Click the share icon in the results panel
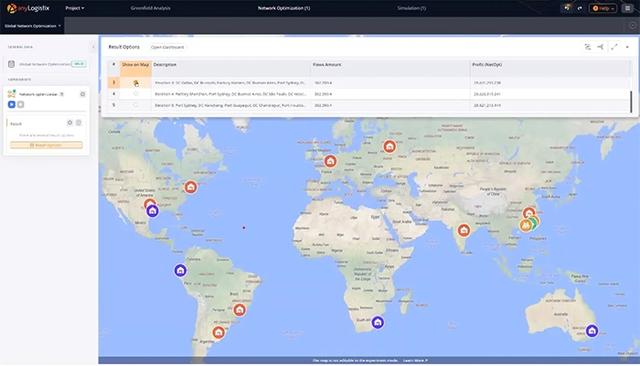 600,47
